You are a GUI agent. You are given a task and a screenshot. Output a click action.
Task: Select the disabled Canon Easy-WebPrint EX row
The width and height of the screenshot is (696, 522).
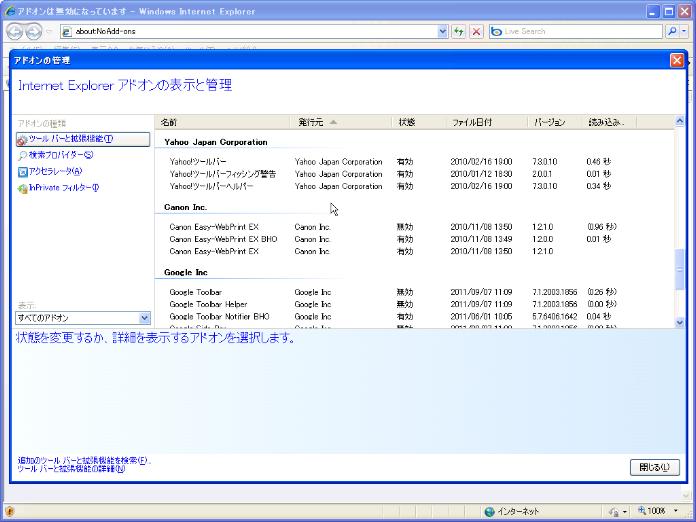click(414, 227)
